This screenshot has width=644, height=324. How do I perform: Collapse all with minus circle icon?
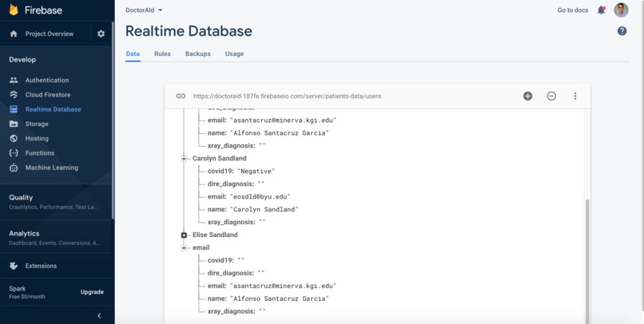[x=551, y=96]
